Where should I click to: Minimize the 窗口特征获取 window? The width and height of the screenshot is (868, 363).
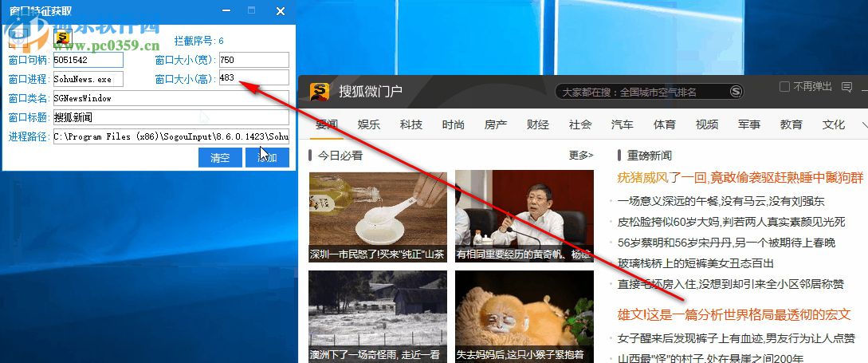click(226, 11)
